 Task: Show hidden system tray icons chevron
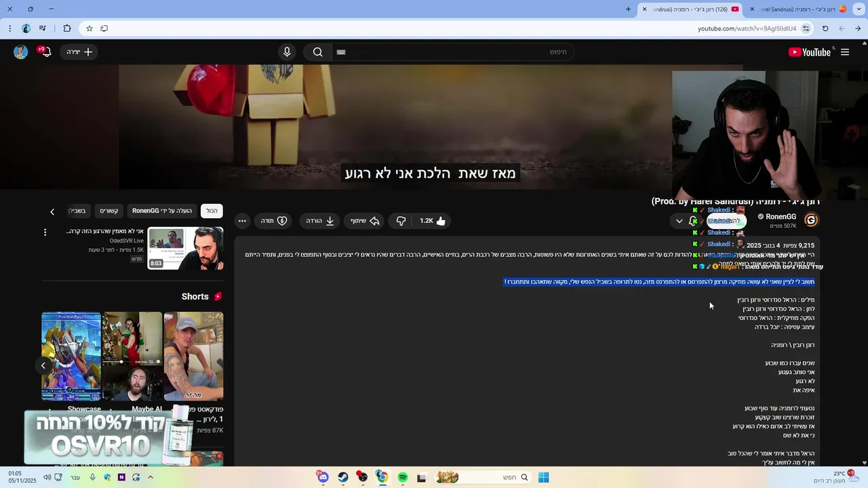click(151, 477)
